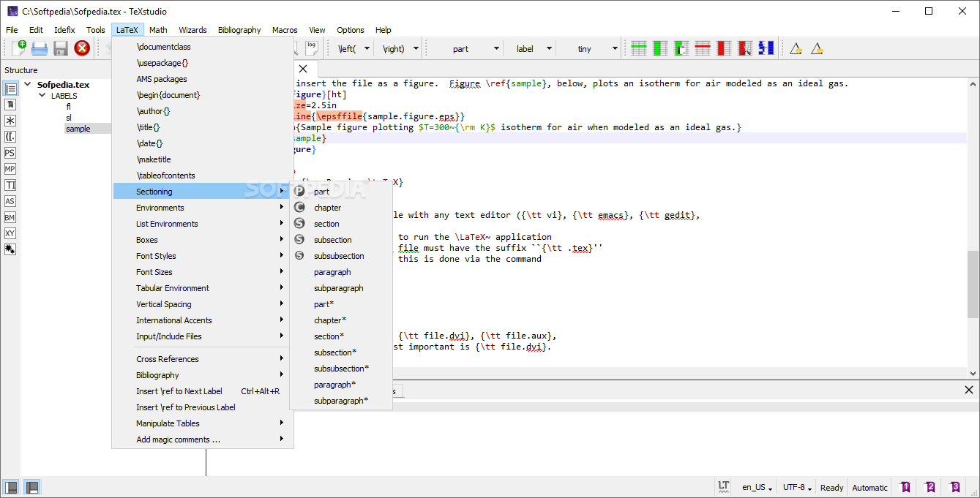Image resolution: width=980 pixels, height=498 pixels.
Task: Toggle the side panel visibility button
Action: (x=11, y=487)
